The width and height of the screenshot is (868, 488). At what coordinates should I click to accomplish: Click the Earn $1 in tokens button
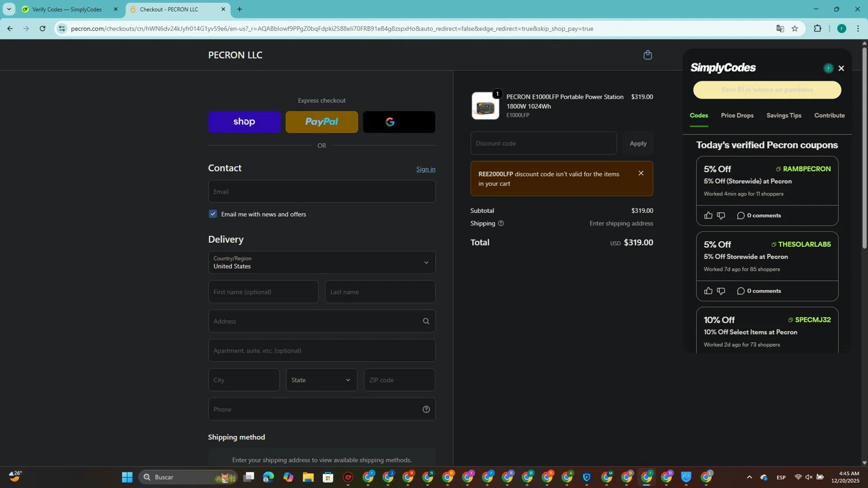767,90
